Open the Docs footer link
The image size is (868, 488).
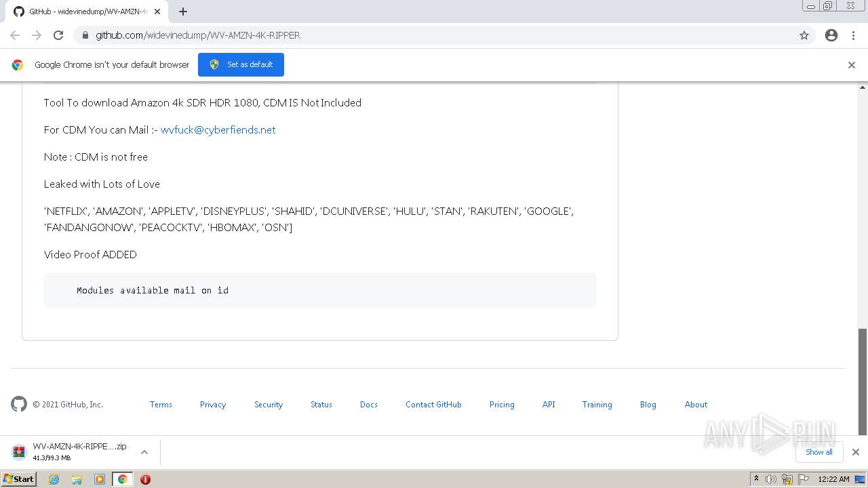click(x=369, y=405)
